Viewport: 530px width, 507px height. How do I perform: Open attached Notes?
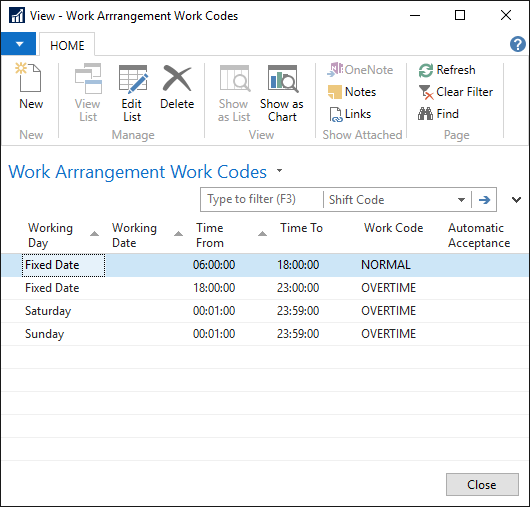(352, 92)
